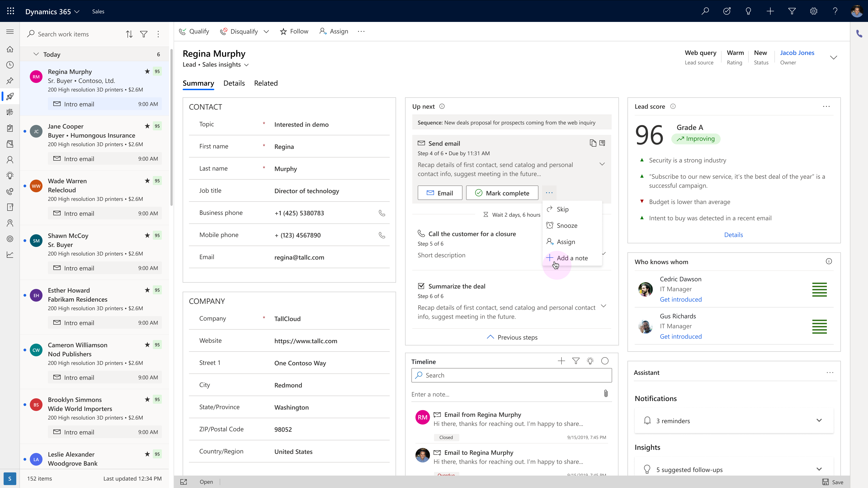Filter the work items list
The height and width of the screenshot is (488, 868).
coord(144,34)
